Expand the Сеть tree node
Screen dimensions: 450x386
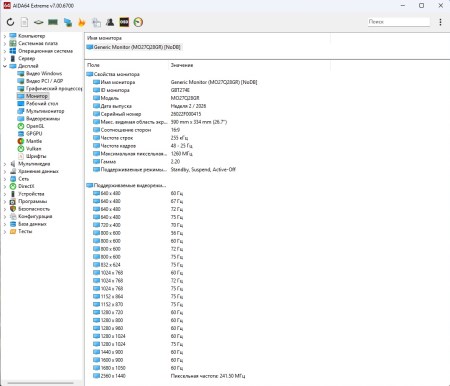coord(5,179)
